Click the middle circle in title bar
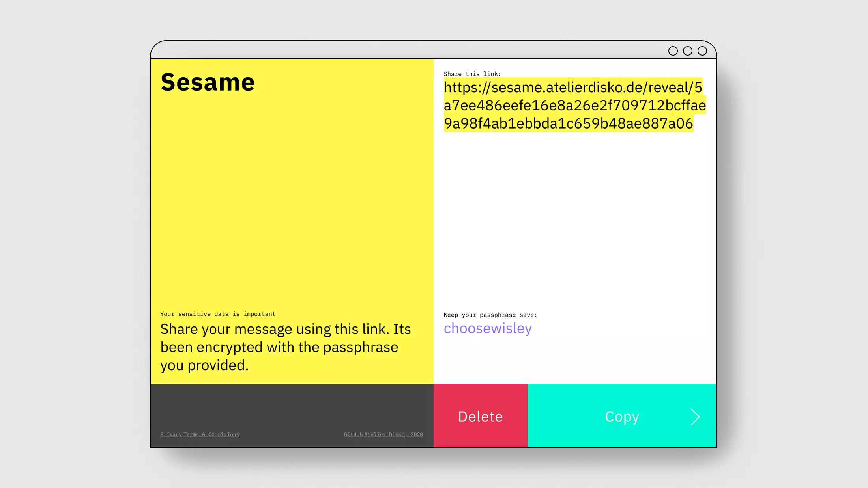This screenshot has height=488, width=868. 688,51
